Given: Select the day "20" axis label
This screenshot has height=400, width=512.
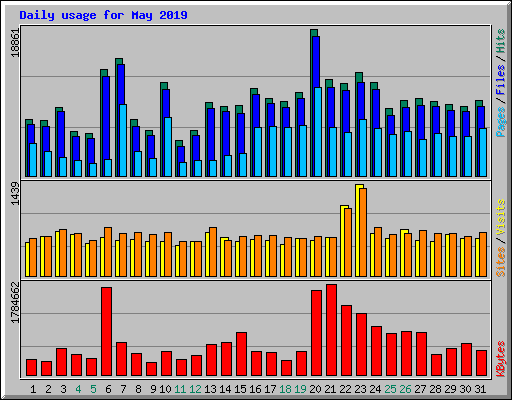Looking at the screenshot, I should click(315, 389).
